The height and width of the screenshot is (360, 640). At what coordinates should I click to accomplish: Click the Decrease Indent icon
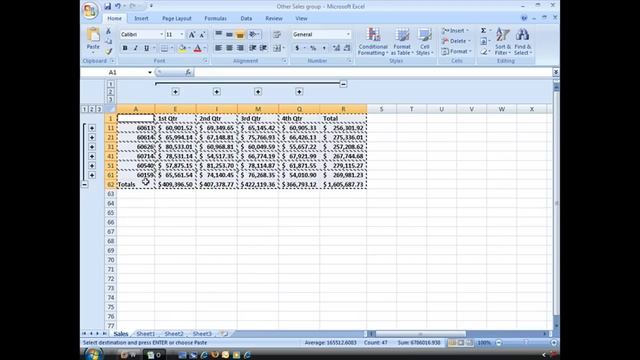253,48
